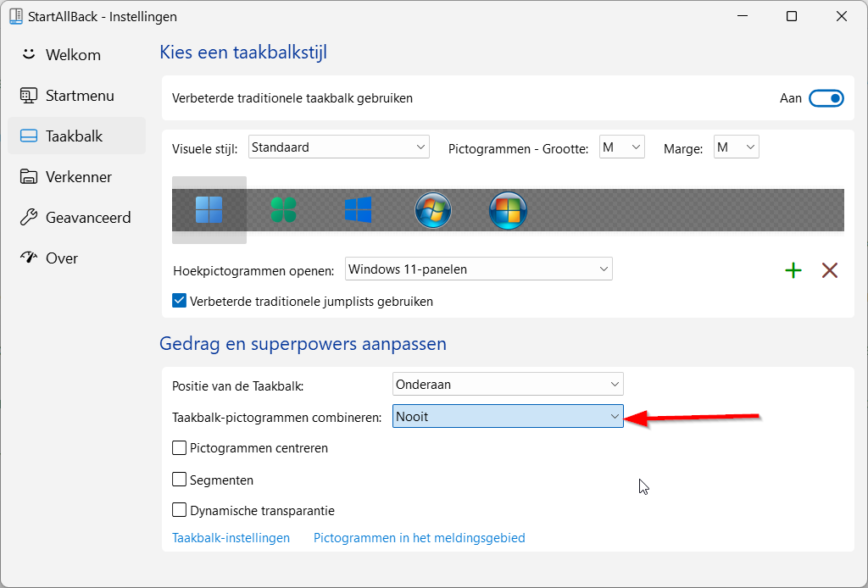Select the Taakbalk section
This screenshot has width=868, height=588.
pyautogui.click(x=76, y=136)
